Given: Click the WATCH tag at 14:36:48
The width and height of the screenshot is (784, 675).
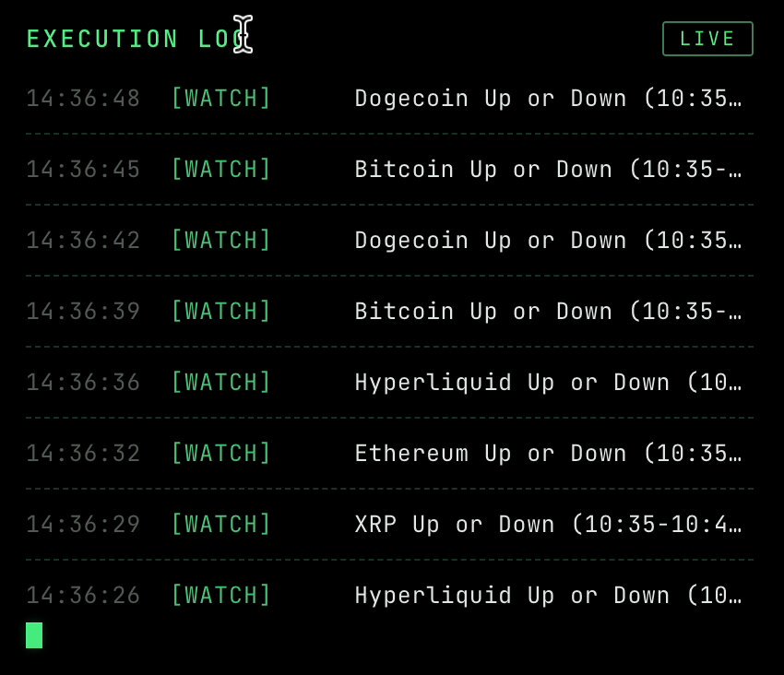Looking at the screenshot, I should 221,98.
